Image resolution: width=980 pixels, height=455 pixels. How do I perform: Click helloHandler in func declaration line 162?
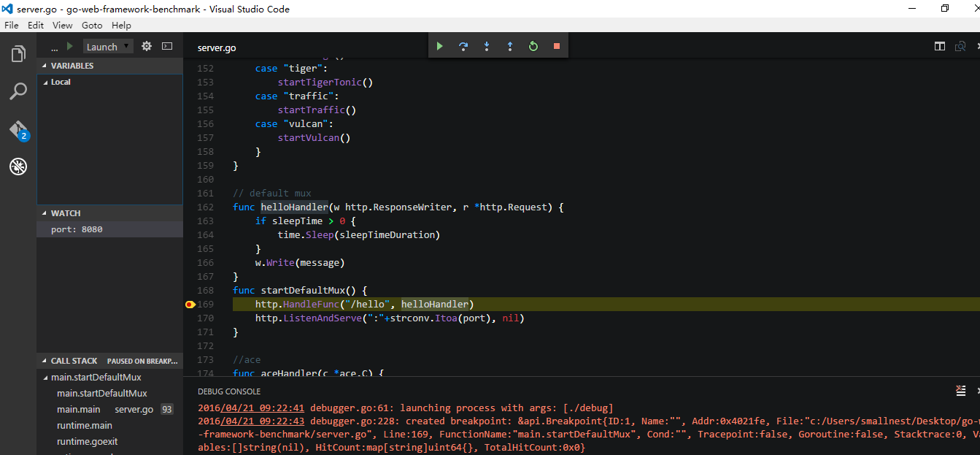tap(295, 207)
